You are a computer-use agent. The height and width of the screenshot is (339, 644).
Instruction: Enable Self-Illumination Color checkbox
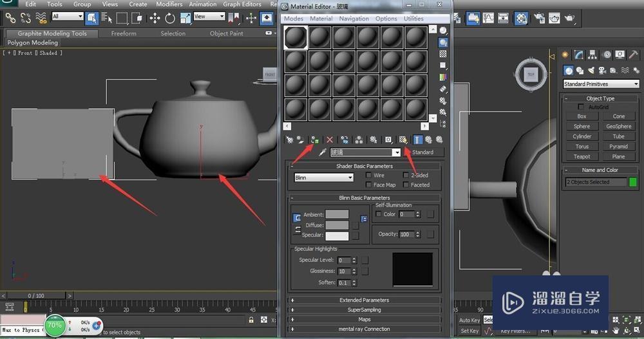(379, 214)
